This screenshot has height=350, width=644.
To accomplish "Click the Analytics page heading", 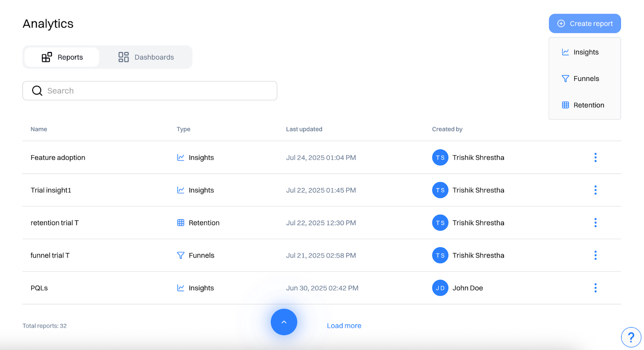I will (48, 24).
